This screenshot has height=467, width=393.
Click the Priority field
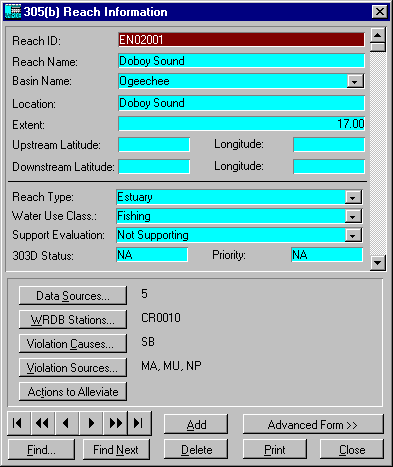coord(327,255)
